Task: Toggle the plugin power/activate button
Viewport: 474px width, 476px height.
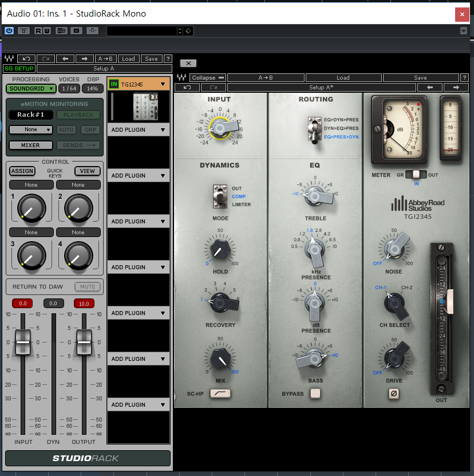Action: tap(9, 30)
